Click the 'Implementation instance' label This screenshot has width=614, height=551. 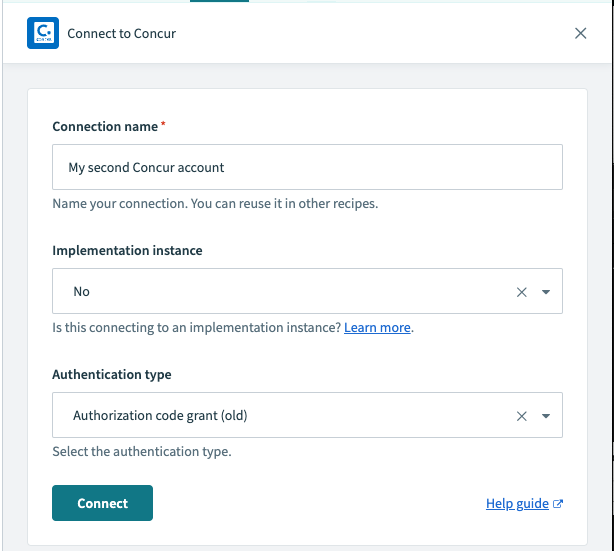(x=127, y=251)
